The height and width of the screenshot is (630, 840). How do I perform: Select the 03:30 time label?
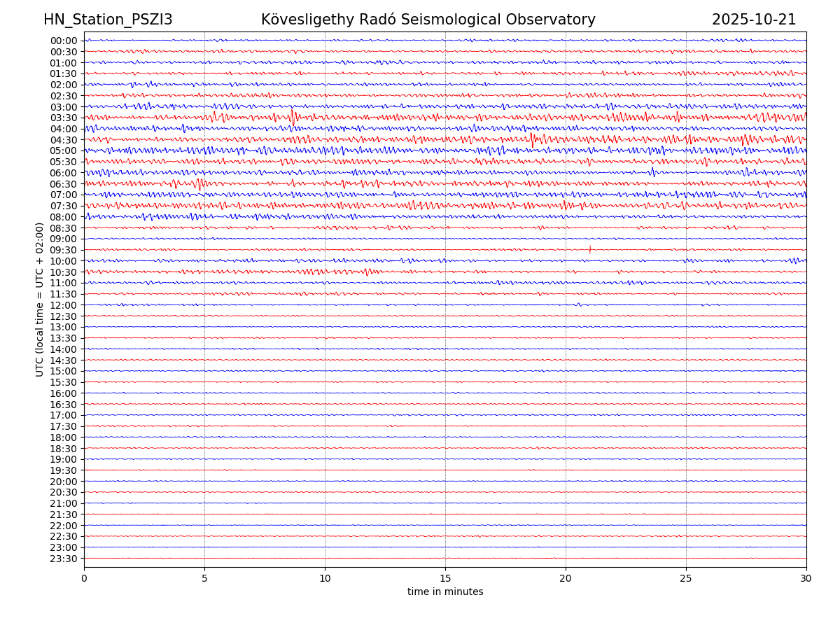coord(63,118)
